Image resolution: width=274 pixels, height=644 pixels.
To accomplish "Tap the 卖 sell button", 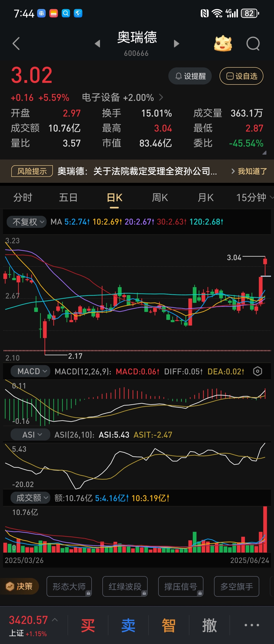I will [128, 625].
